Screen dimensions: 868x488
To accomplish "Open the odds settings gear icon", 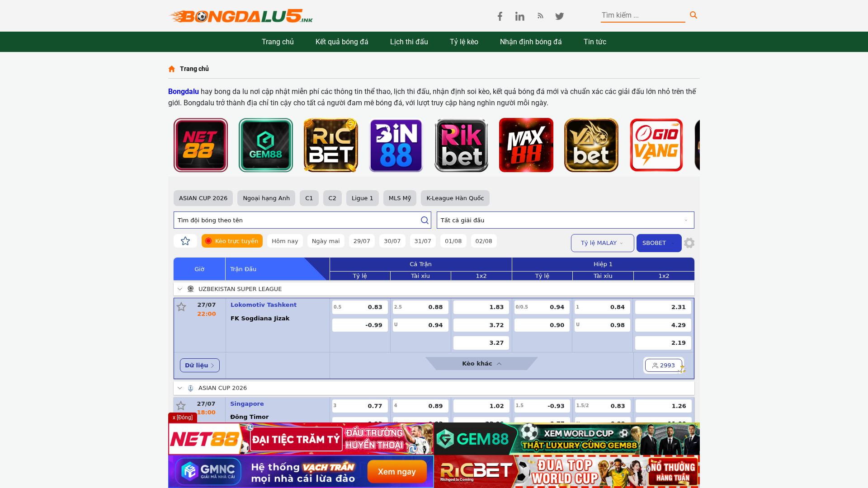I will tap(689, 243).
